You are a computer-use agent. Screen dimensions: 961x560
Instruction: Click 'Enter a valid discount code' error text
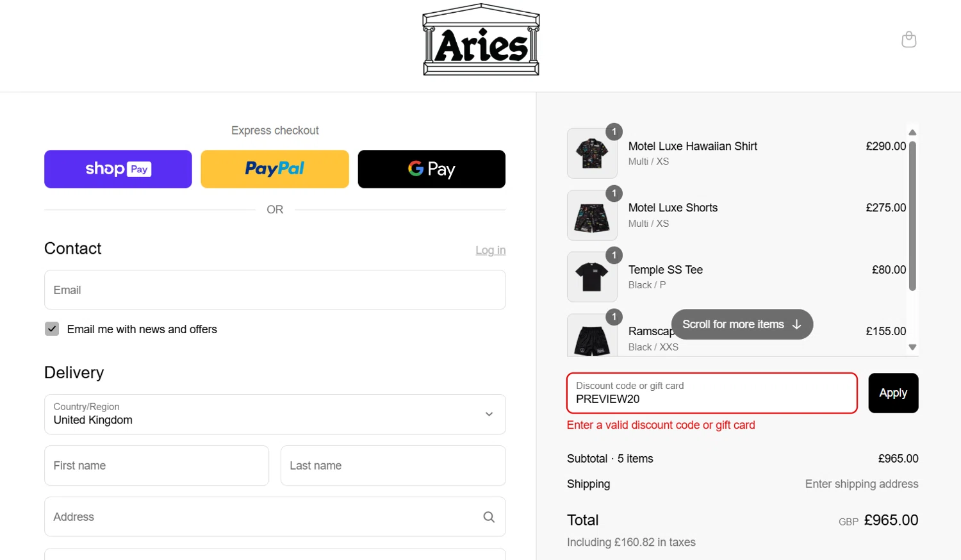[x=661, y=425]
